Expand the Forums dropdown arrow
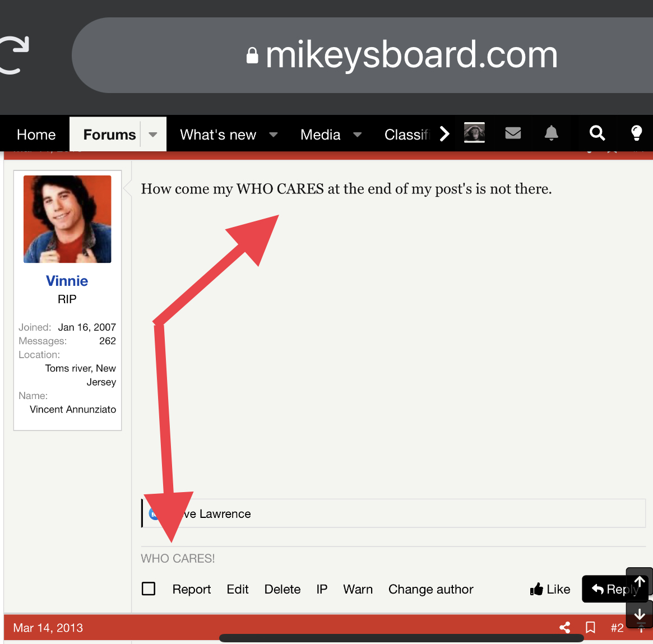This screenshot has height=644, width=653. (x=153, y=135)
